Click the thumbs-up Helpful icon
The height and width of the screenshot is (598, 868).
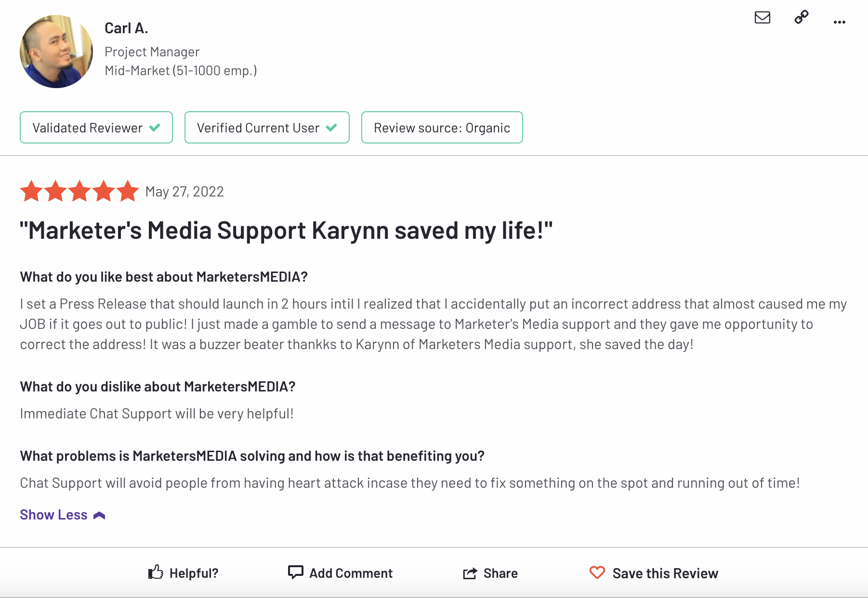point(156,572)
